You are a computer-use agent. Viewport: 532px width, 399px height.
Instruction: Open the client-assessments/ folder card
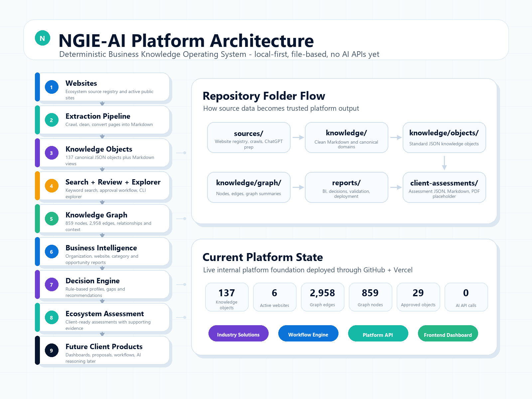pyautogui.click(x=444, y=188)
